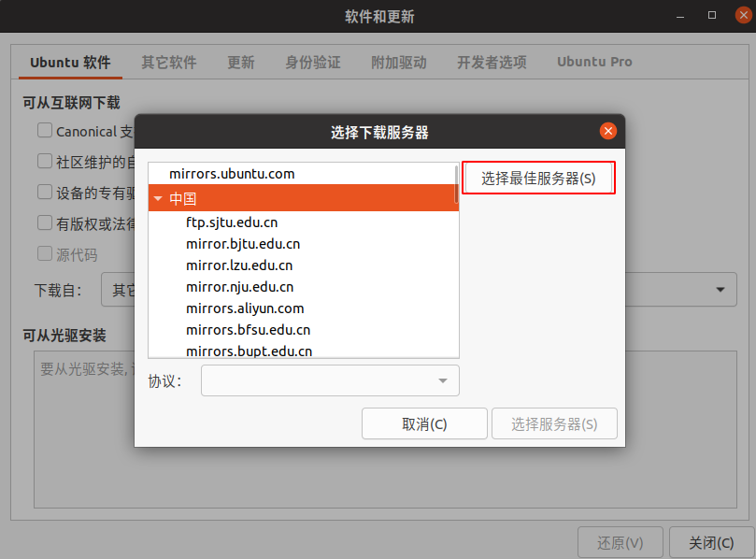Collapse the 中国 tree node arrow
Screen dimensions: 756x559
(x=158, y=199)
